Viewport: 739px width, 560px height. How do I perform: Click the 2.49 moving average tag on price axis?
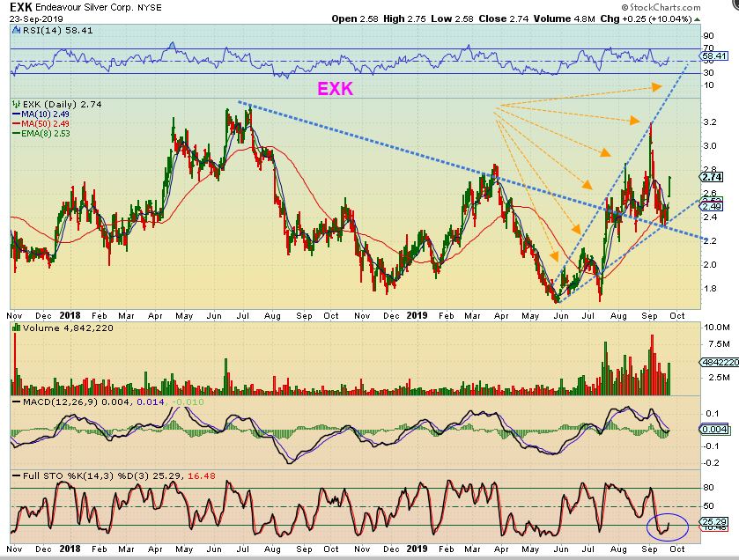pos(712,207)
